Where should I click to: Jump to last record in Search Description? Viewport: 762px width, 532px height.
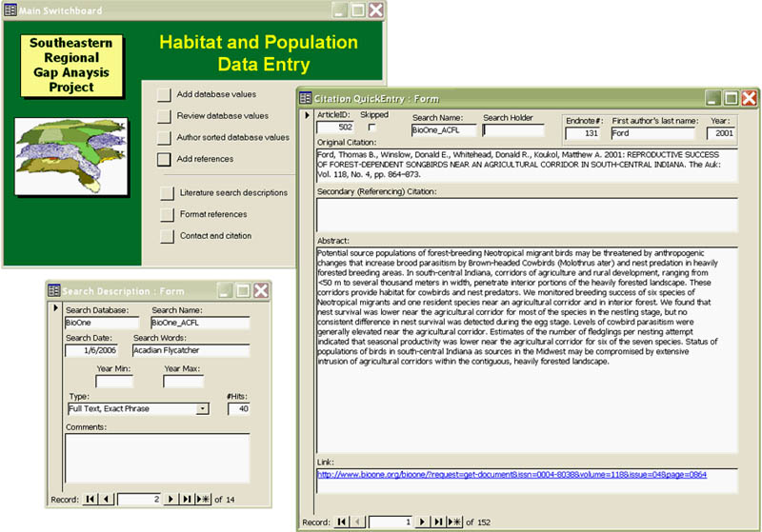(x=186, y=499)
